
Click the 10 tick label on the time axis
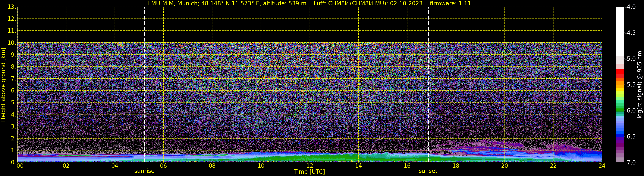(x=261, y=166)
